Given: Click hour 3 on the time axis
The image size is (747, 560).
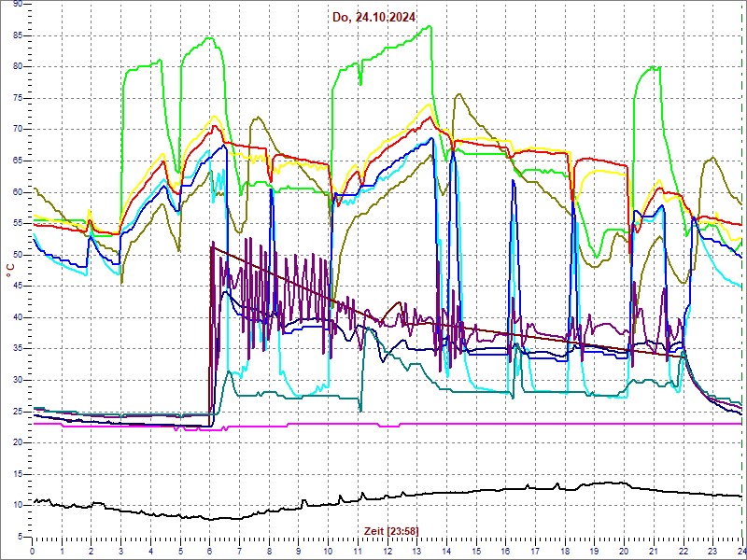Looking at the screenshot, I should tap(121, 551).
